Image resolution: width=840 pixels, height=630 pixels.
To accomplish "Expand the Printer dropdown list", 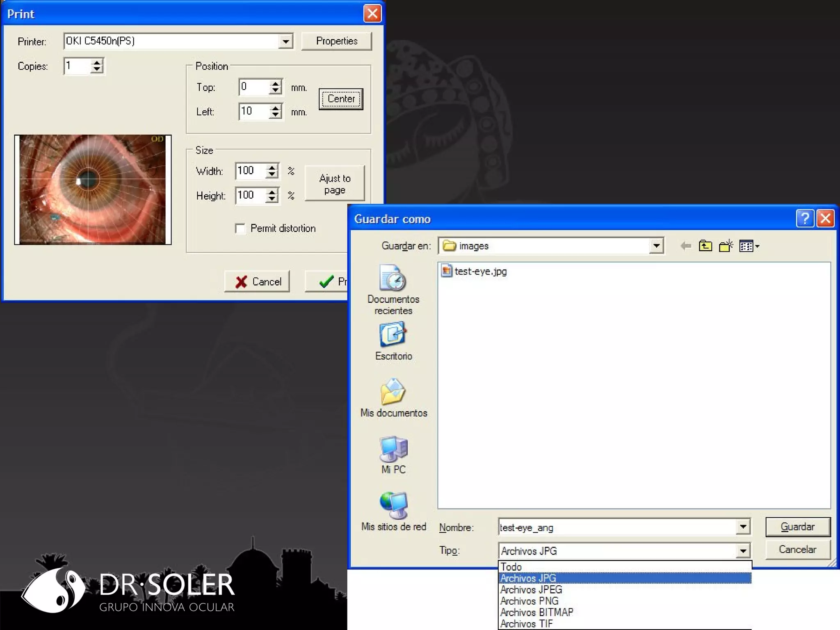I will [285, 41].
